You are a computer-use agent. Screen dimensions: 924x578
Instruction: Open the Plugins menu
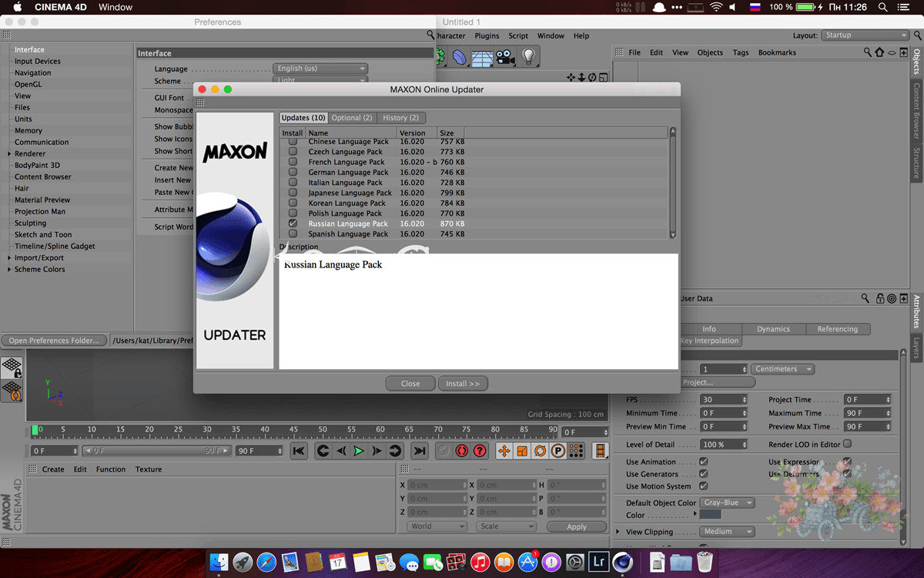(487, 35)
